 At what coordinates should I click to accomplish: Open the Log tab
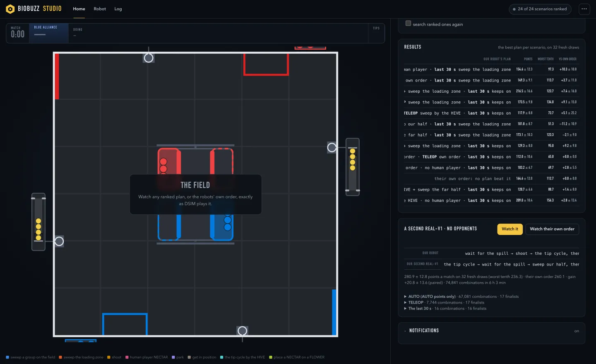(118, 9)
